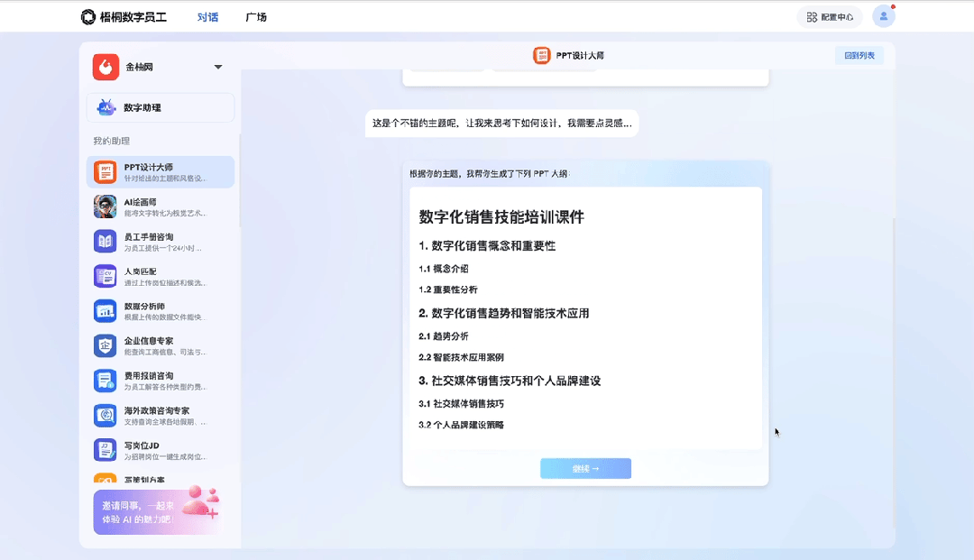Click the 回到列表 button
Image resolution: width=974 pixels, height=560 pixels.
(859, 55)
